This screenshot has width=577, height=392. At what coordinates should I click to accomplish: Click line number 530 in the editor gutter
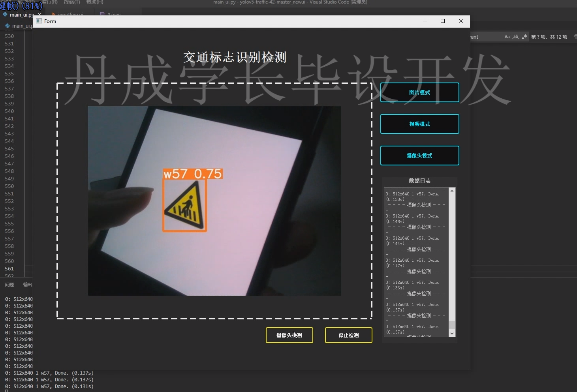pos(9,36)
